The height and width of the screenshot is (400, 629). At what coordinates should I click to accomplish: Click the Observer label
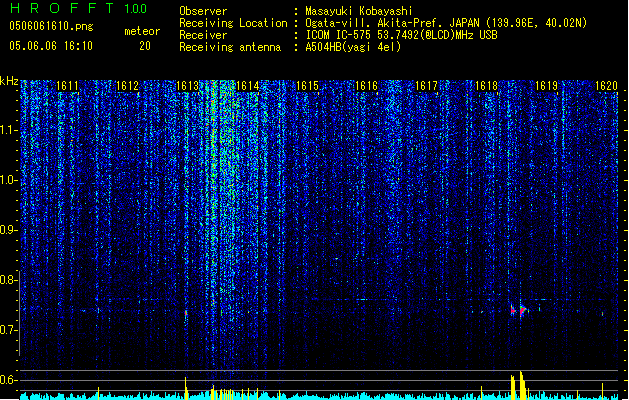[203, 11]
